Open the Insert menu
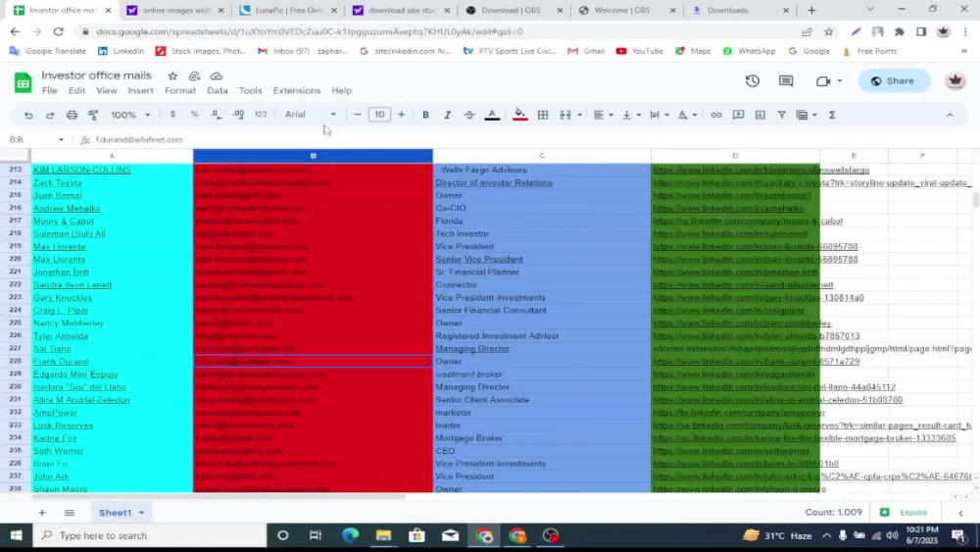The height and width of the screenshot is (552, 980). [140, 90]
